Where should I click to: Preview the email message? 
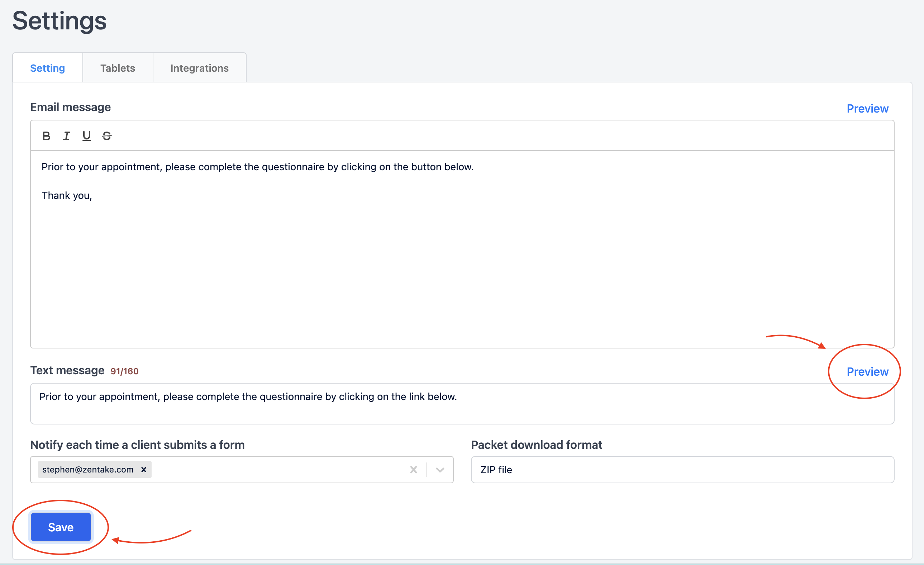tap(867, 108)
